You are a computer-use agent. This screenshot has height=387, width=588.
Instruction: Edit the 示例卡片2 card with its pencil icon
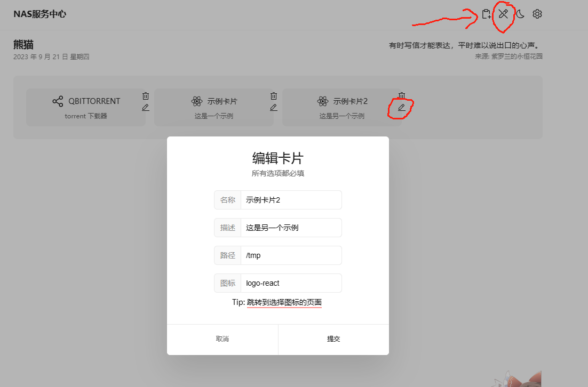[402, 108]
